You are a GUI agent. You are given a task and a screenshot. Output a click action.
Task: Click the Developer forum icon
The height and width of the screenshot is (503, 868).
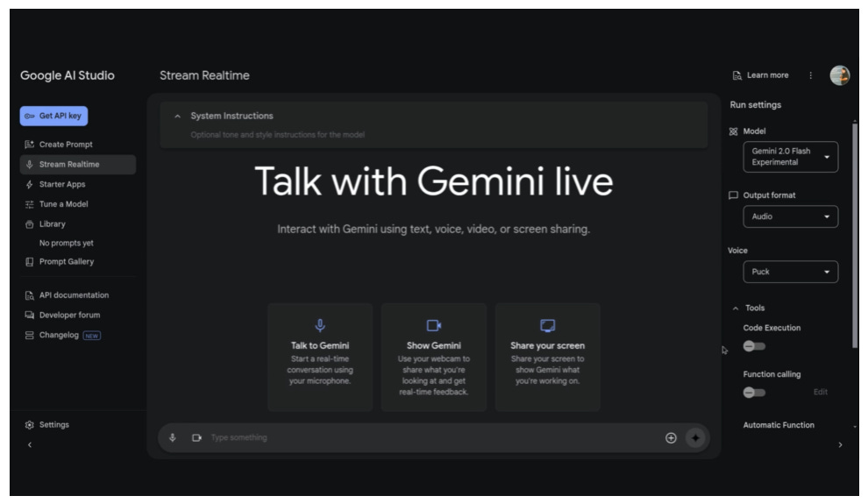(29, 315)
